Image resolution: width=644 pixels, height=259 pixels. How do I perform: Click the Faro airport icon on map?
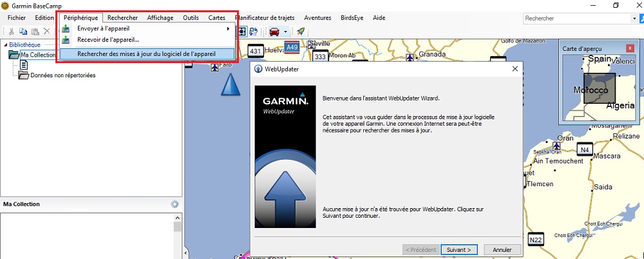click(215, 67)
